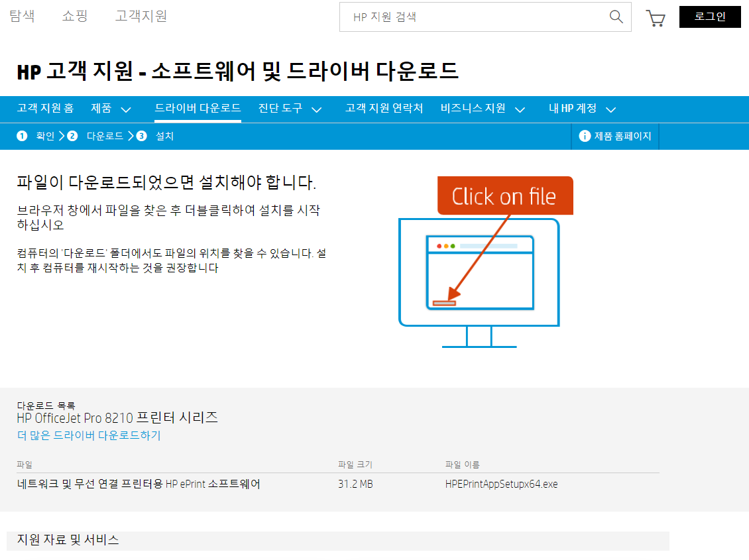Open the 고객지원 top menu
The height and width of the screenshot is (560, 749).
[x=141, y=16]
